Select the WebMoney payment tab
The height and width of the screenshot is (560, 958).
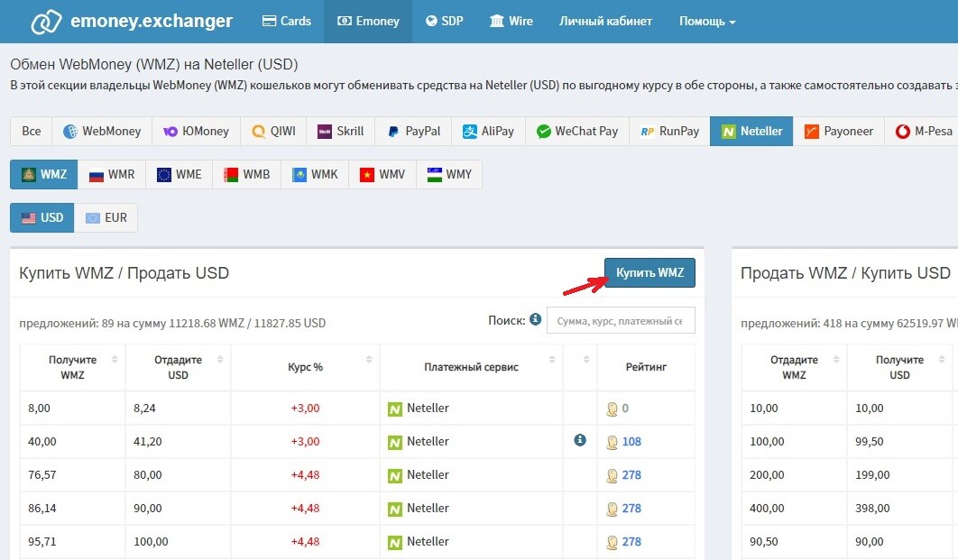[x=102, y=132]
